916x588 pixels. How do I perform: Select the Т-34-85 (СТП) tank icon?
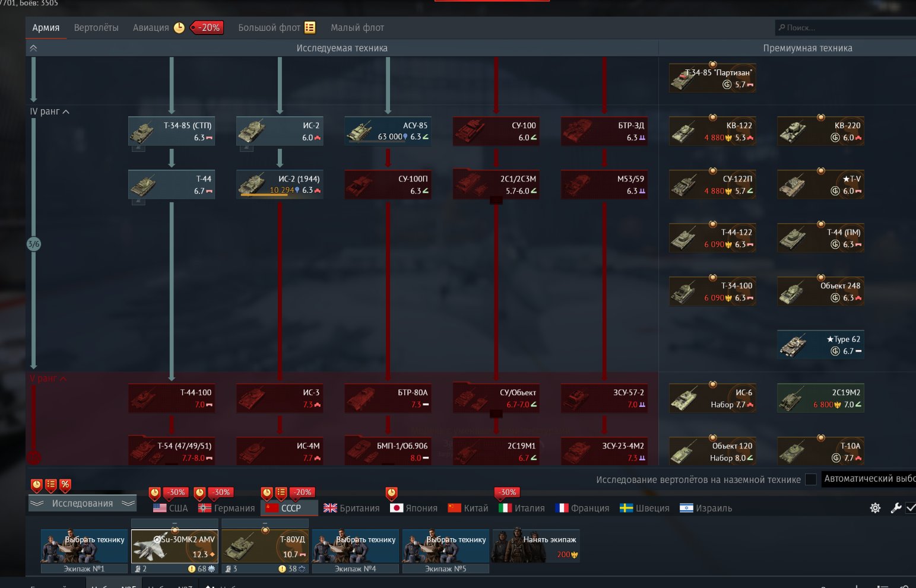143,131
